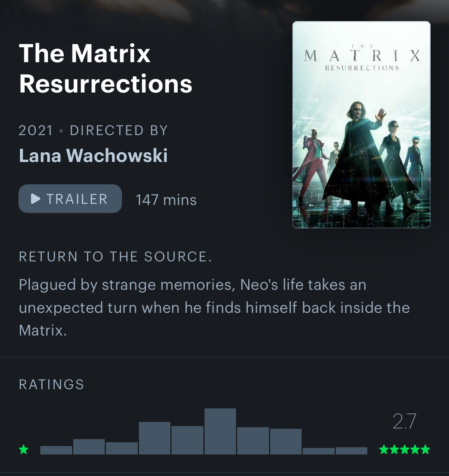The image size is (449, 476).
Task: Open director Lana Wachowski's page
Action: tap(93, 155)
